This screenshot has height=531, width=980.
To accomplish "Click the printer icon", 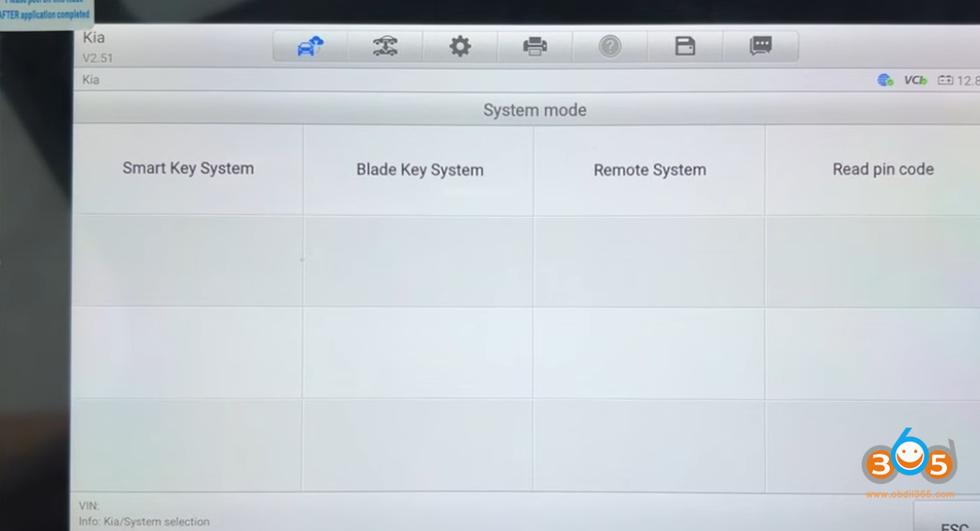I will 535,46.
